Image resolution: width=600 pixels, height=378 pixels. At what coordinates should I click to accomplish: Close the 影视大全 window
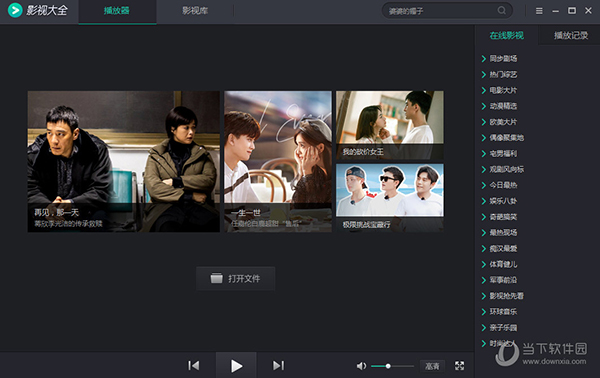coord(589,11)
